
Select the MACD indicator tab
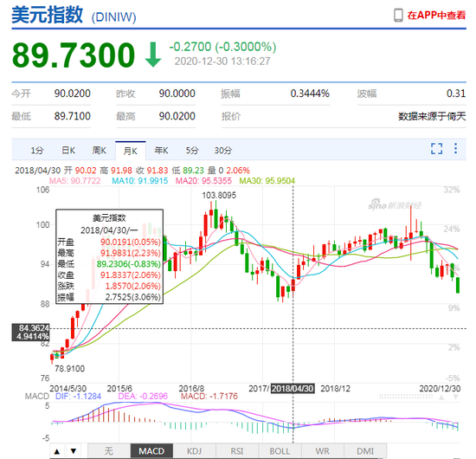click(151, 451)
